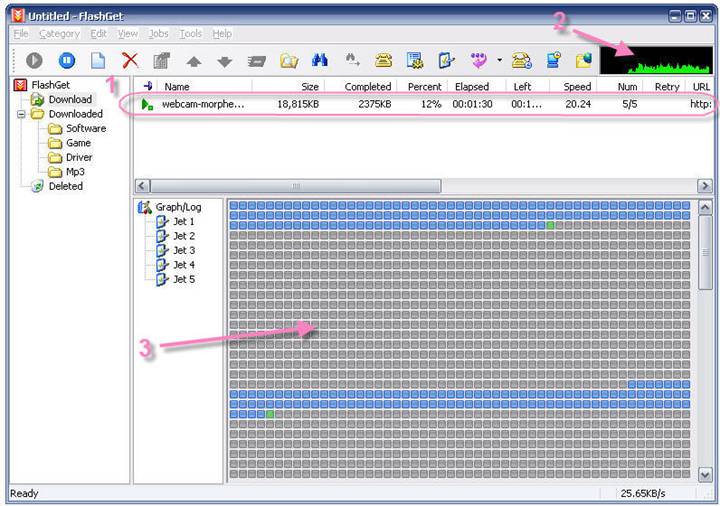Viewport: 720px width, 506px height.
Task: Select the Game folder
Action: pos(78,143)
